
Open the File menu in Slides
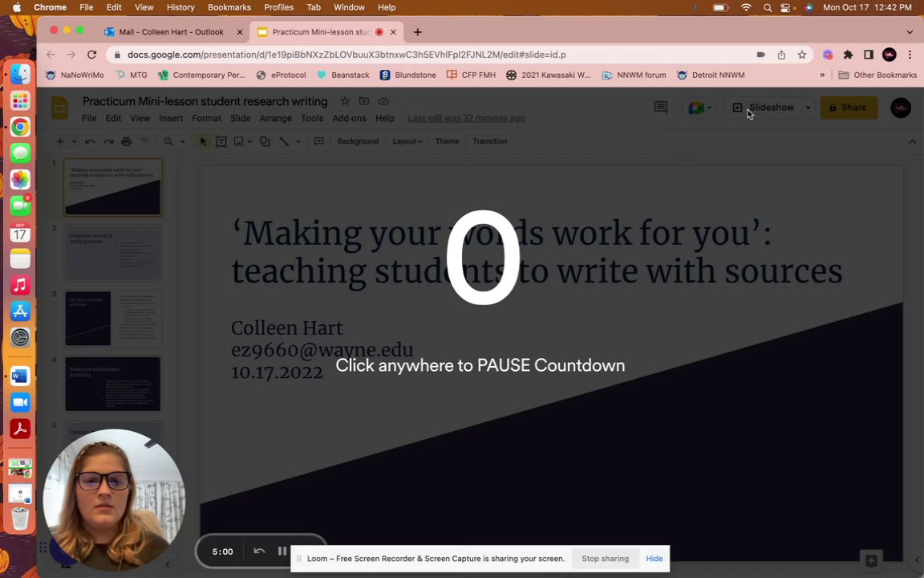point(89,118)
